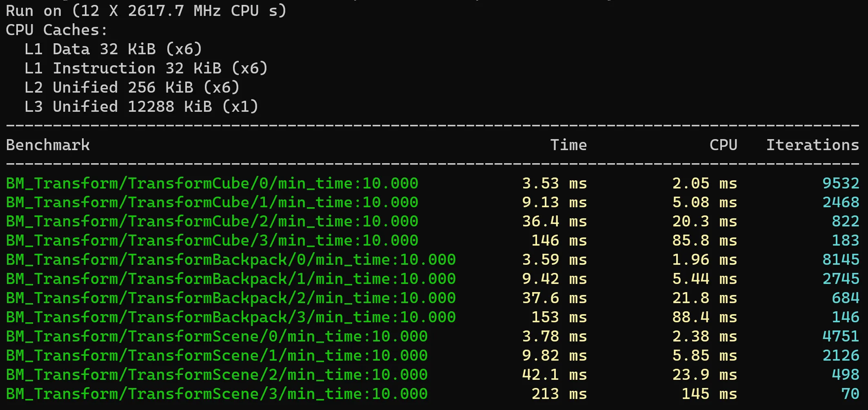Select the TransformBackpack/1 benchmark name
The height and width of the screenshot is (410, 868).
pos(231,279)
